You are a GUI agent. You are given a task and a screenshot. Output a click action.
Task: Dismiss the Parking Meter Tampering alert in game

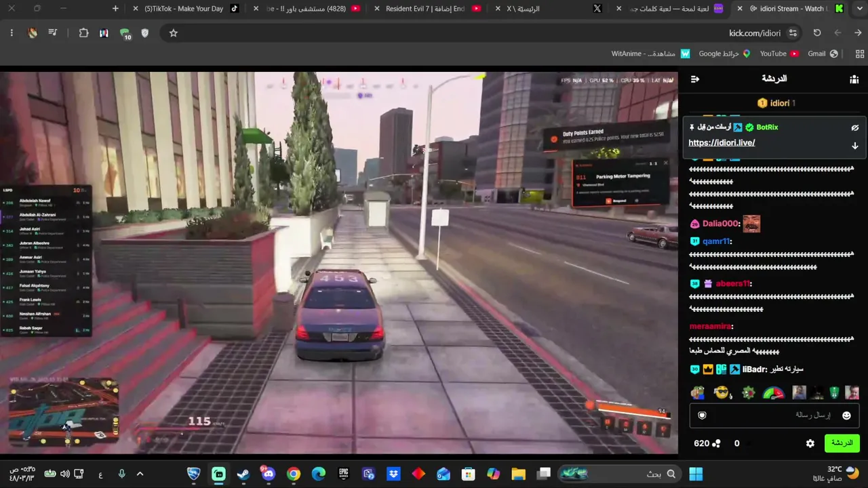pyautogui.click(x=665, y=163)
